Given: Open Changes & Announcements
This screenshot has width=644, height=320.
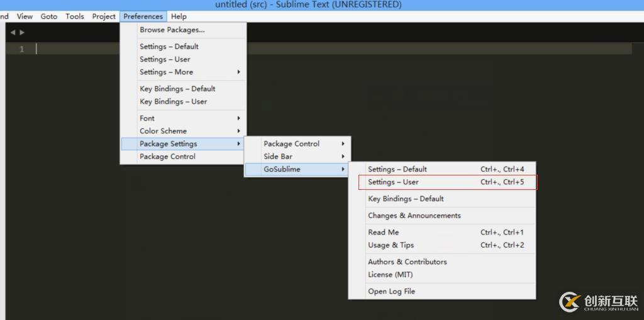Looking at the screenshot, I should (x=442, y=216).
